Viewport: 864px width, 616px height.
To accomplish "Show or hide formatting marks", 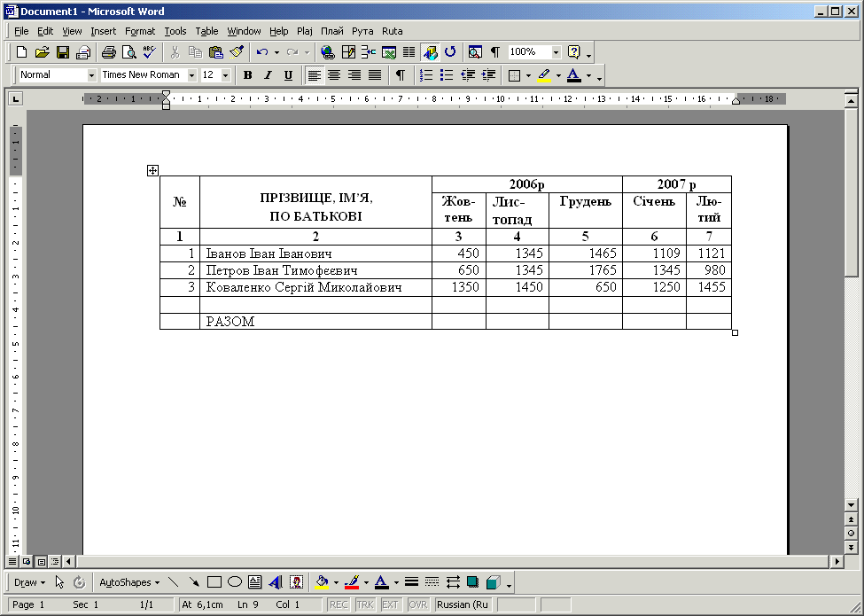I will (495, 52).
